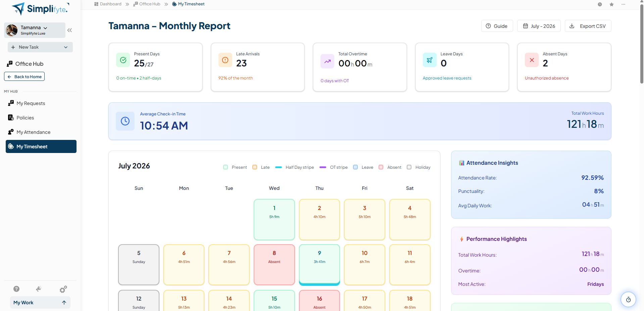
Task: Click the Present Days check icon
Action: [123, 60]
